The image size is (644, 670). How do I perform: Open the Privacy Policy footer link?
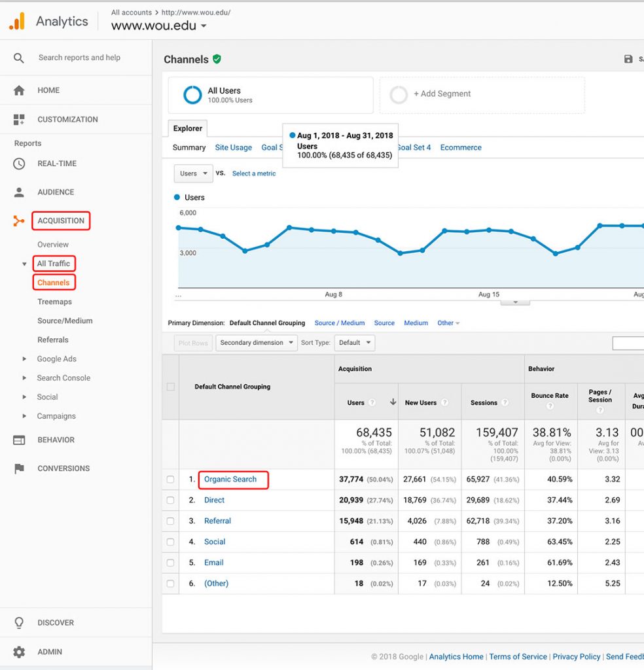tap(577, 657)
